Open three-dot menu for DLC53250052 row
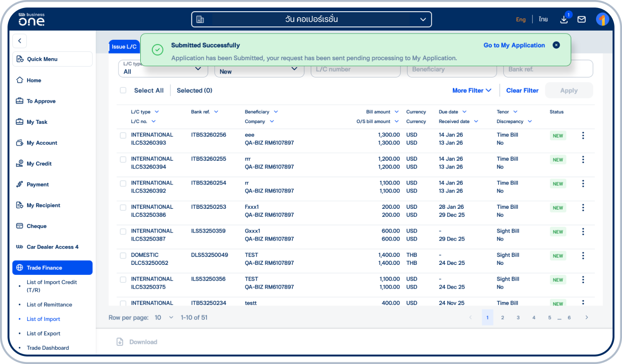 pos(583,256)
